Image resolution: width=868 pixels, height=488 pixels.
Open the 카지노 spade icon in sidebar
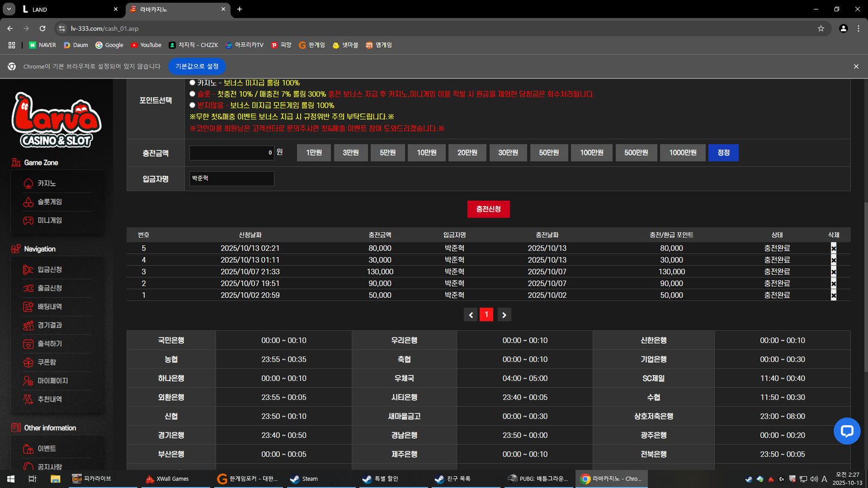click(28, 184)
